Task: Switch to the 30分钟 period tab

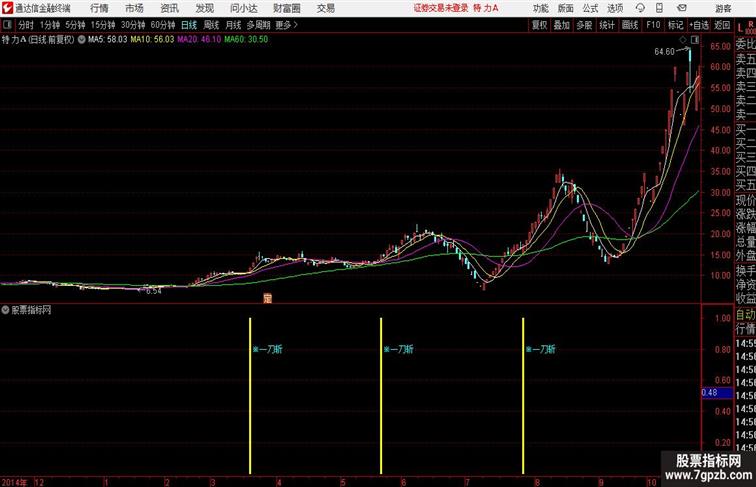Action: point(133,25)
